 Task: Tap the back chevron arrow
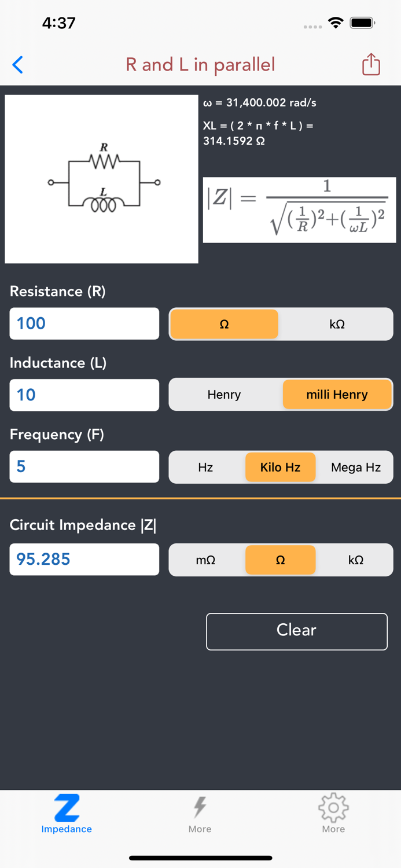click(17, 65)
